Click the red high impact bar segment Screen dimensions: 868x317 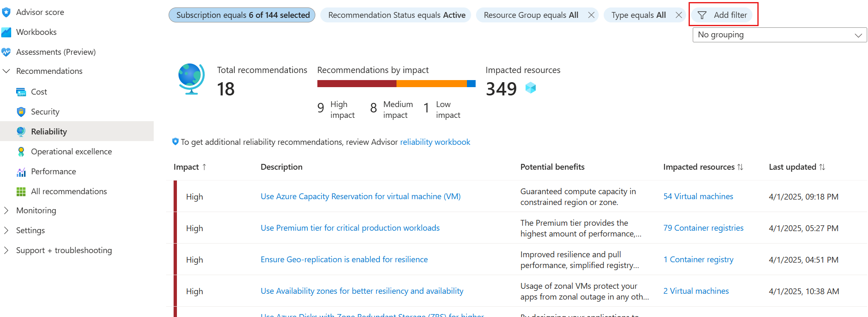[357, 83]
